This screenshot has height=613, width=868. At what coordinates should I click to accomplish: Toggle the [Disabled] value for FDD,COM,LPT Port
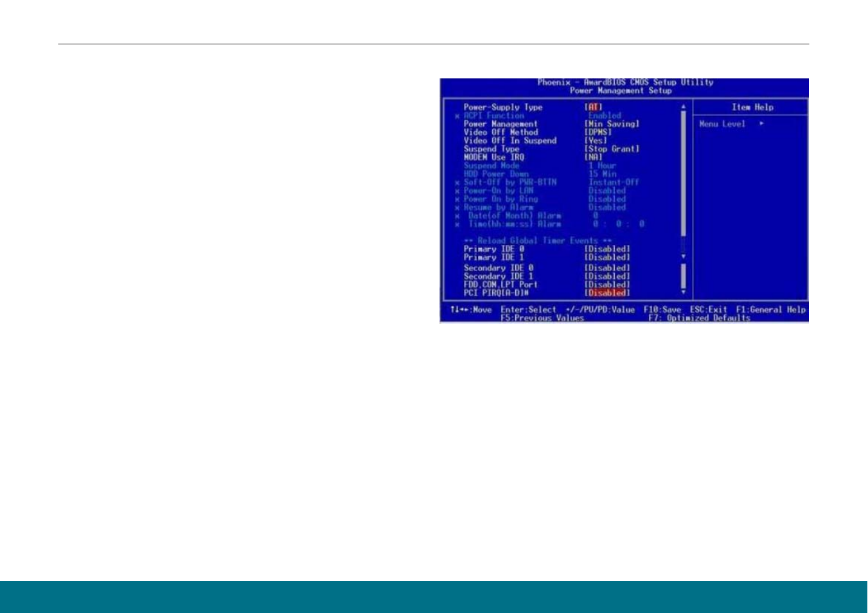click(x=607, y=285)
